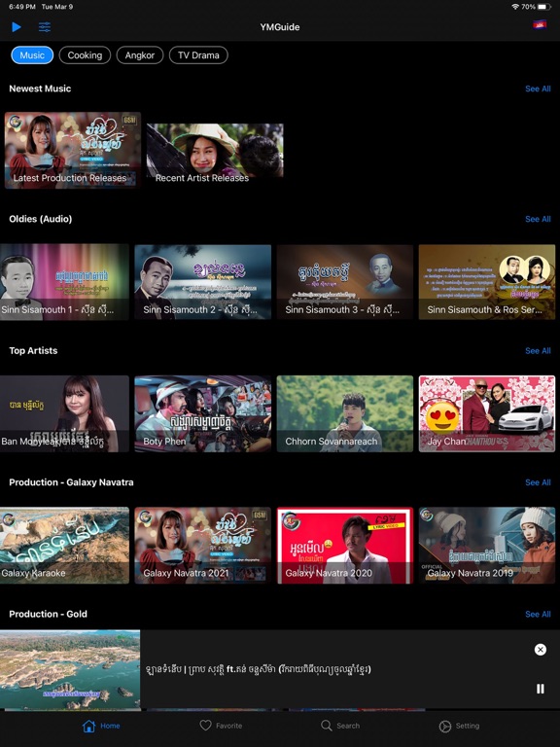The image size is (560, 747).
Task: Tap the Wi-Fi status icon
Action: coord(515,7)
